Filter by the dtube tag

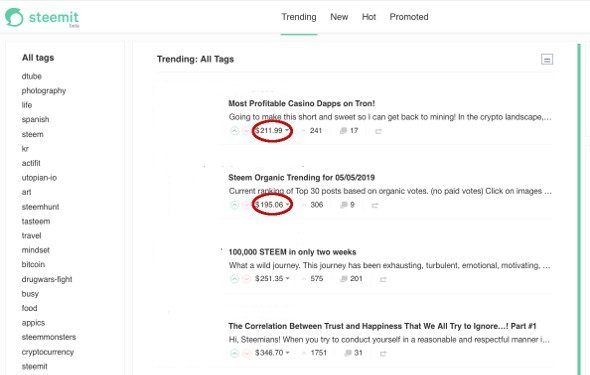point(32,76)
